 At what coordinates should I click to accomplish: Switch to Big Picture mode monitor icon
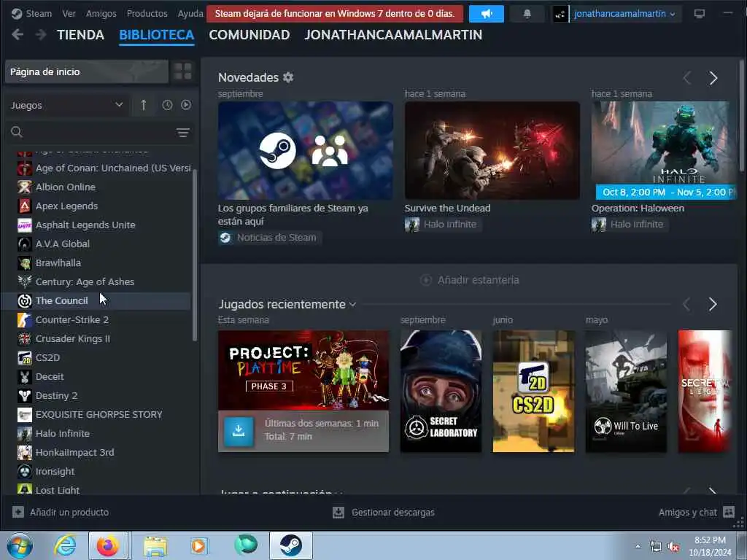click(700, 13)
